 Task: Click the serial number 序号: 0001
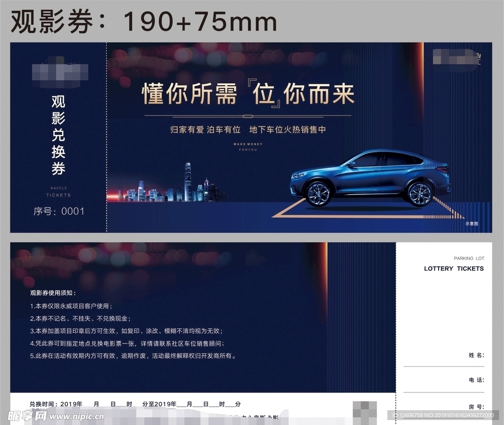point(59,211)
